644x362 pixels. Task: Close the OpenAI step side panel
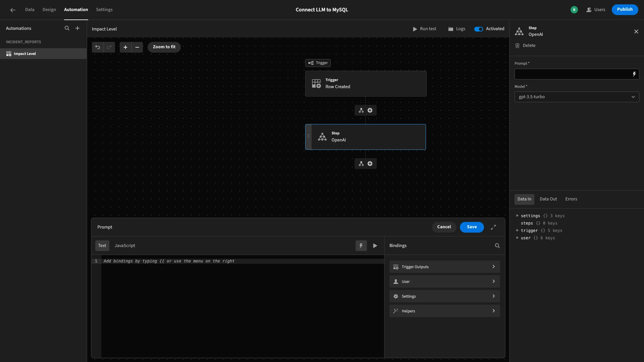click(636, 32)
